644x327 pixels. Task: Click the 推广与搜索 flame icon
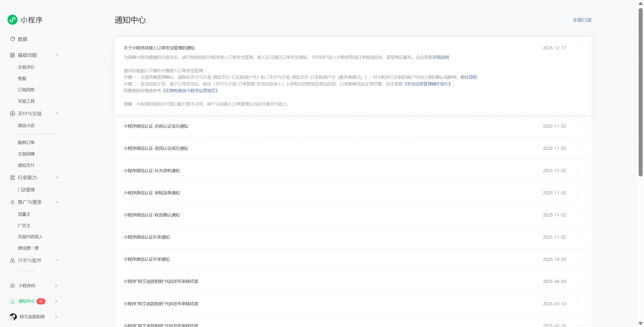(x=13, y=202)
